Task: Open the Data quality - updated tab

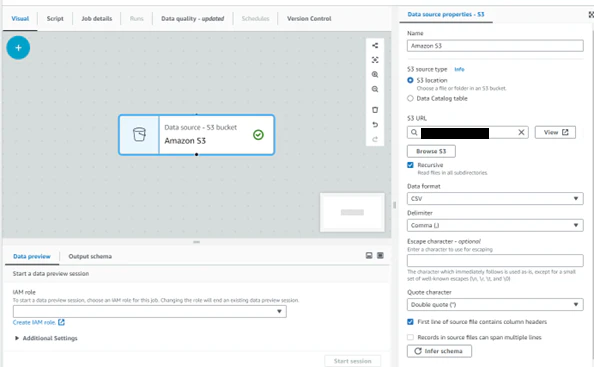Action: pyautogui.click(x=192, y=19)
